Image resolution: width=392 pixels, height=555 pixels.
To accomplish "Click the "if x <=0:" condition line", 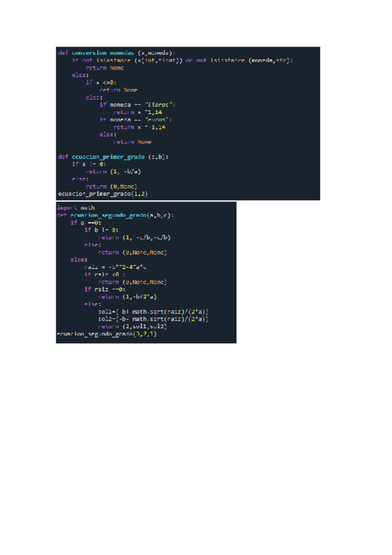I will 101,82.
